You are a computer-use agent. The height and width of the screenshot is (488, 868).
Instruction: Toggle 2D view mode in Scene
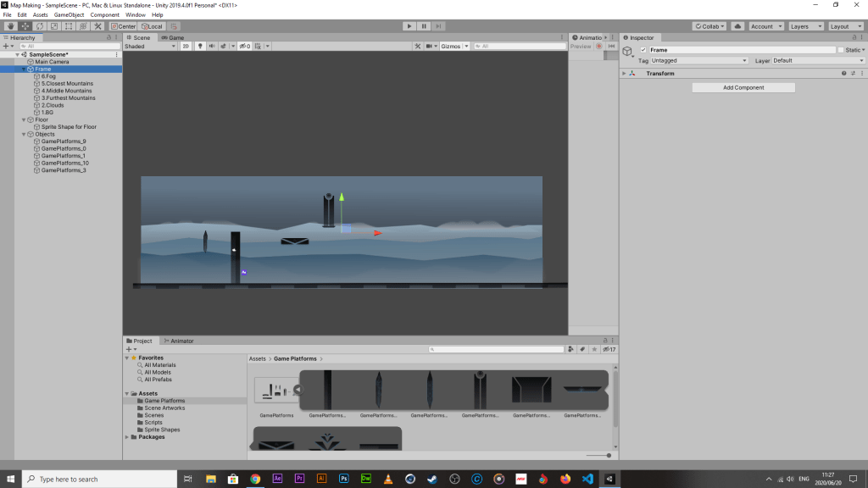click(x=186, y=47)
